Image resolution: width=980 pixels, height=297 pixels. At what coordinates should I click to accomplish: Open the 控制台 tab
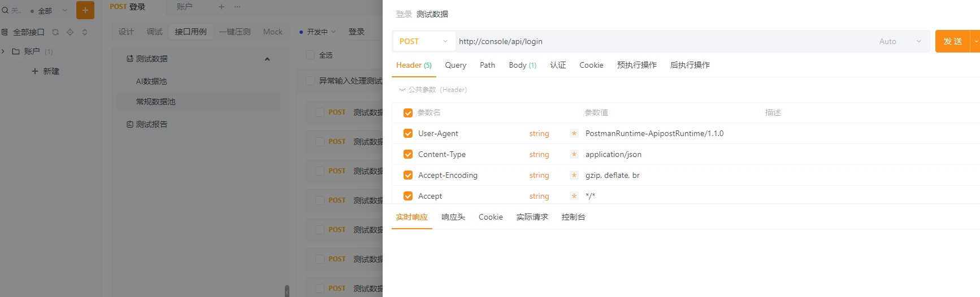coord(574,217)
